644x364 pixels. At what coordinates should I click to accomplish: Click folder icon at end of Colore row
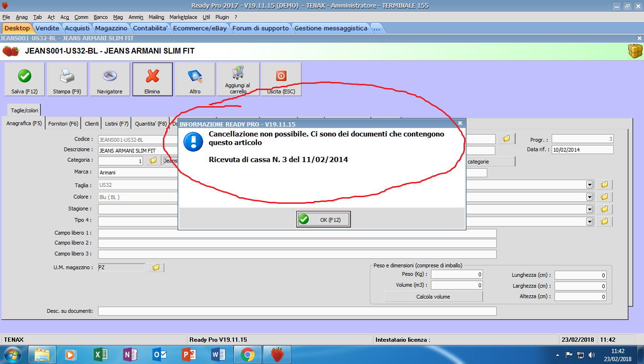coord(604,197)
